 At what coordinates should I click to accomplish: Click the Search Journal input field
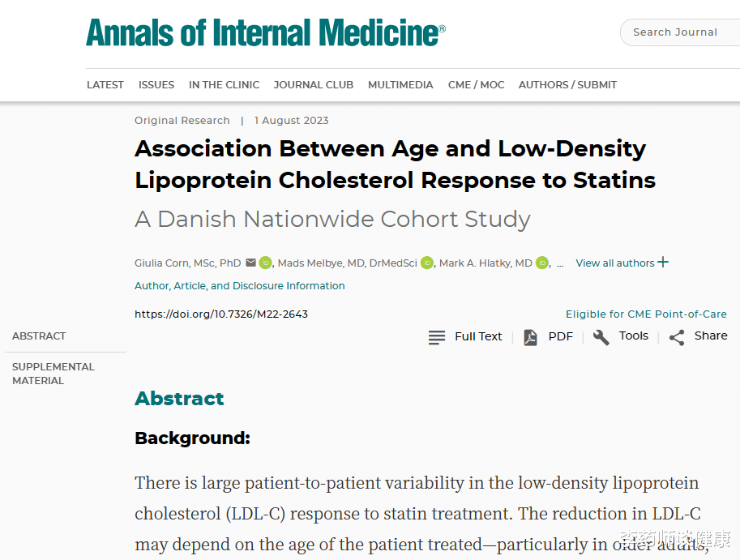click(681, 32)
